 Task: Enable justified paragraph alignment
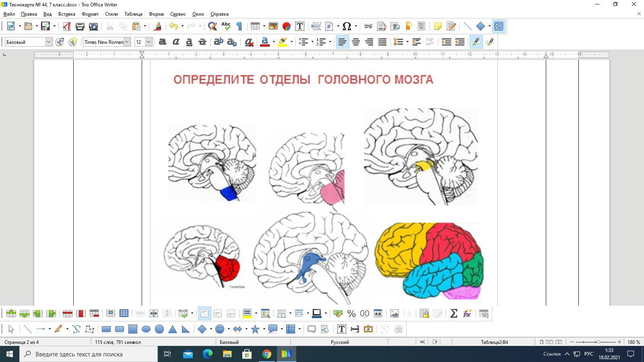[382, 42]
